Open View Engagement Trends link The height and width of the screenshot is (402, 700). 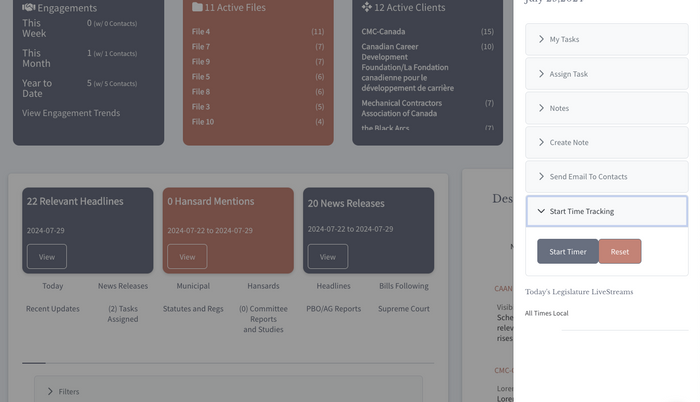[x=71, y=113]
